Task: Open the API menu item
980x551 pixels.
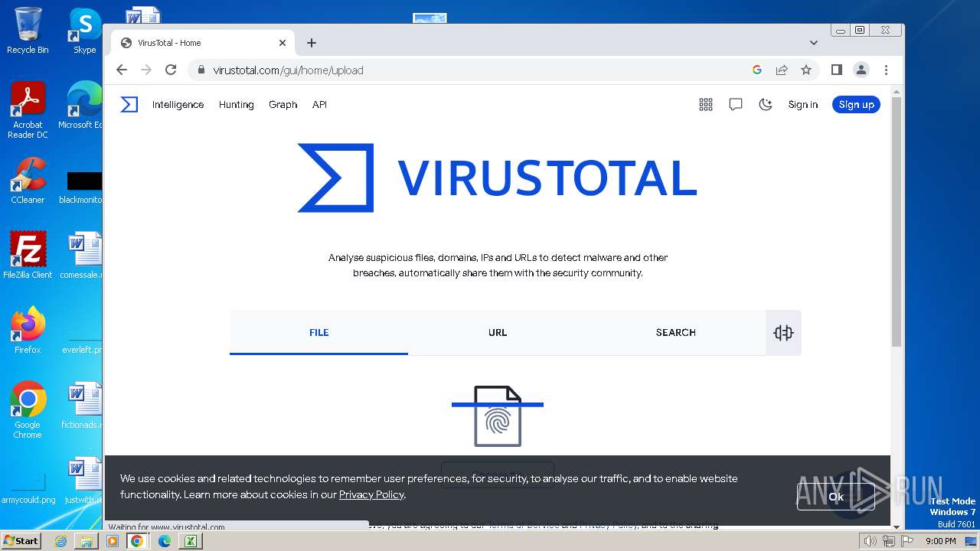Action: [x=319, y=105]
